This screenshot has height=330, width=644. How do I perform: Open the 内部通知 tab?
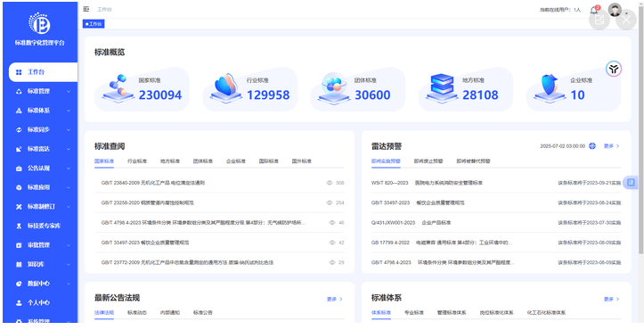tap(170, 313)
